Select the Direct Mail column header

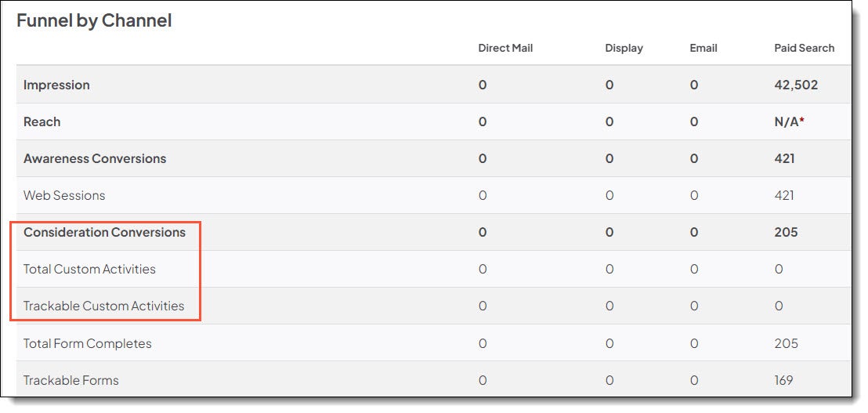[505, 48]
